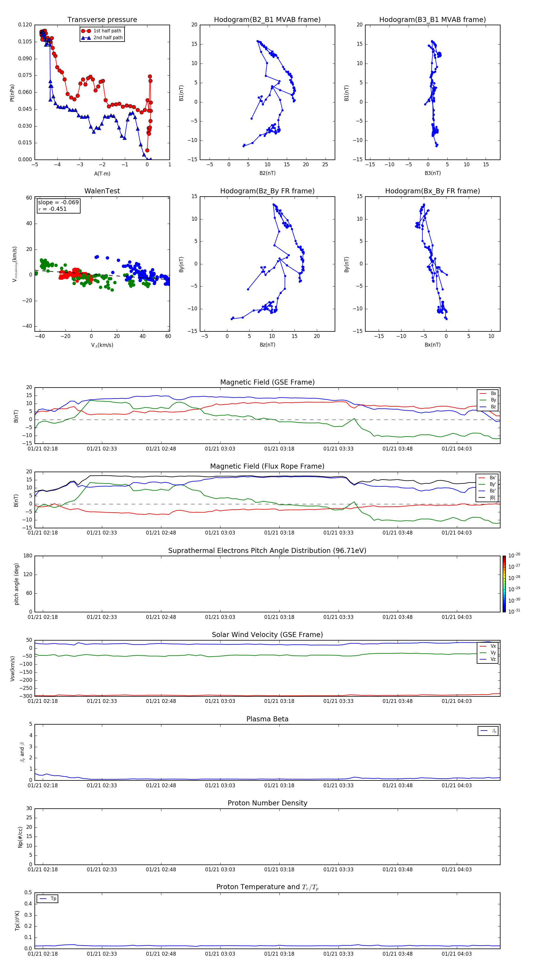The height and width of the screenshot is (980, 535).
Task: Click the Vx entry in the velocity legend
Action: [x=488, y=647]
